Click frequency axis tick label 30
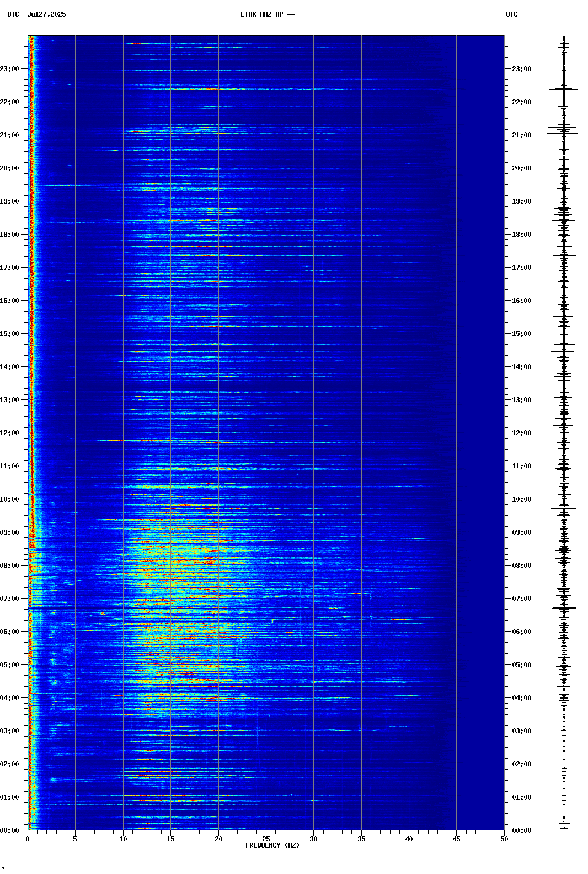The height and width of the screenshot is (874, 588). [x=313, y=839]
